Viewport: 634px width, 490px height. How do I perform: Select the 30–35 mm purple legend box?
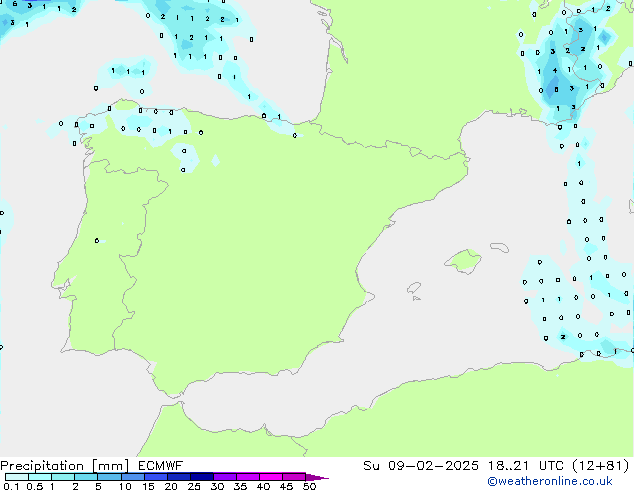(224, 477)
